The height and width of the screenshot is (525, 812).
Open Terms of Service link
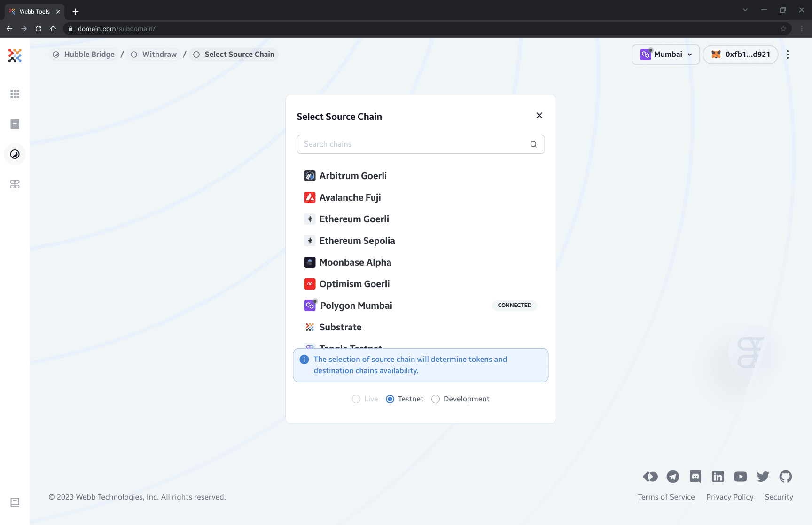(666, 497)
